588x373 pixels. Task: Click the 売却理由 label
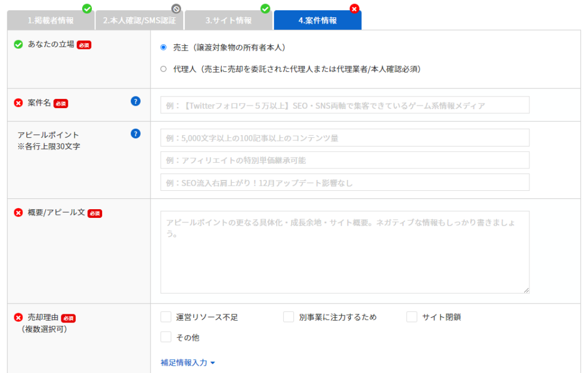pos(43,317)
